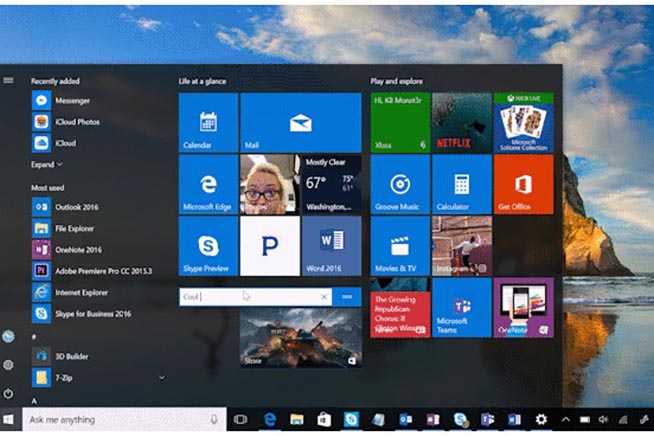Open the Store from the taskbar
The height and width of the screenshot is (436, 654).
click(x=324, y=419)
